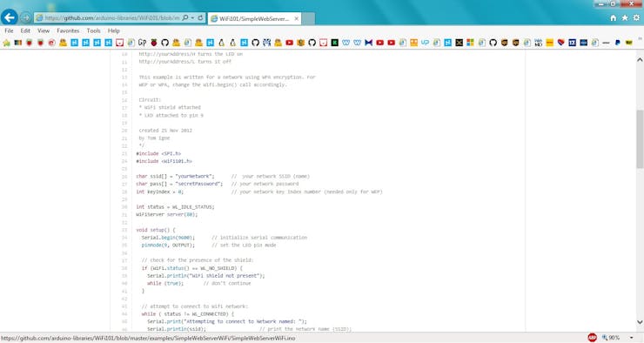Open the zoom level dropdown arrow

(632, 338)
